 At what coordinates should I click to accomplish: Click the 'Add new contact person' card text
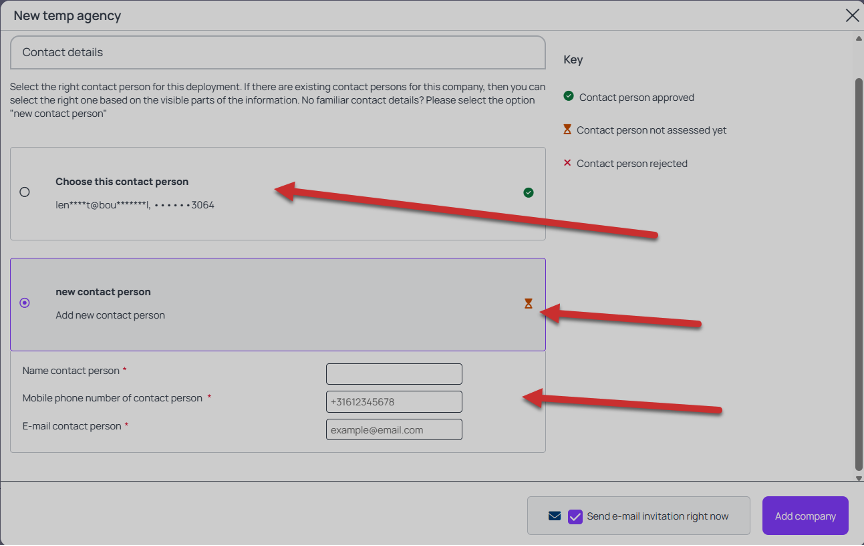click(x=110, y=315)
